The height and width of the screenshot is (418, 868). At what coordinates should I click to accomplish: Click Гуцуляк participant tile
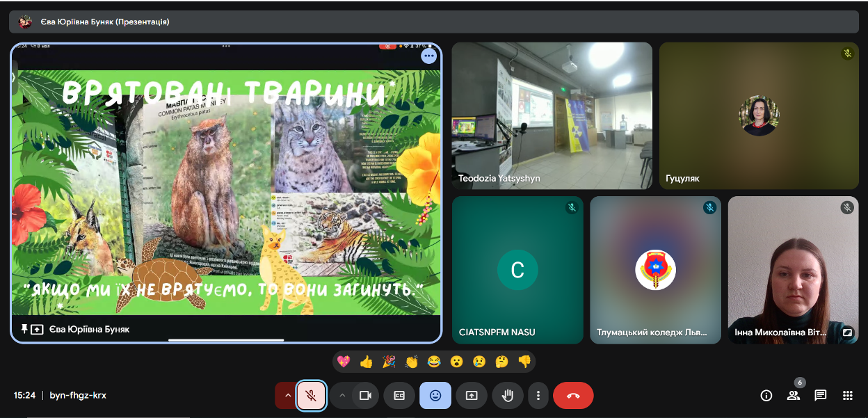click(x=759, y=115)
